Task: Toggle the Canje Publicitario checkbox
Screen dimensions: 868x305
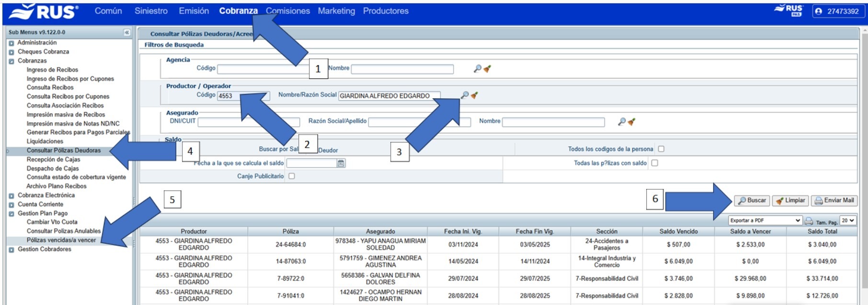Action: coord(292,176)
